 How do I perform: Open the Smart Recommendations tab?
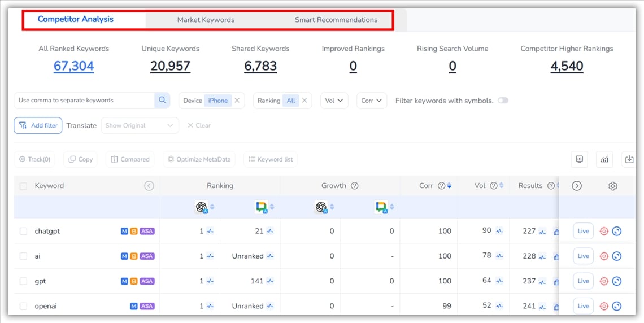pyautogui.click(x=336, y=20)
